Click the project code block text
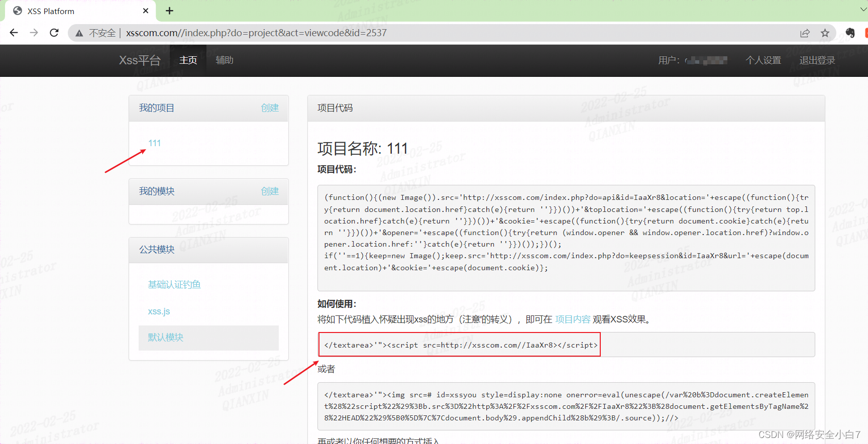Image resolution: width=868 pixels, height=444 pixels. (x=566, y=238)
